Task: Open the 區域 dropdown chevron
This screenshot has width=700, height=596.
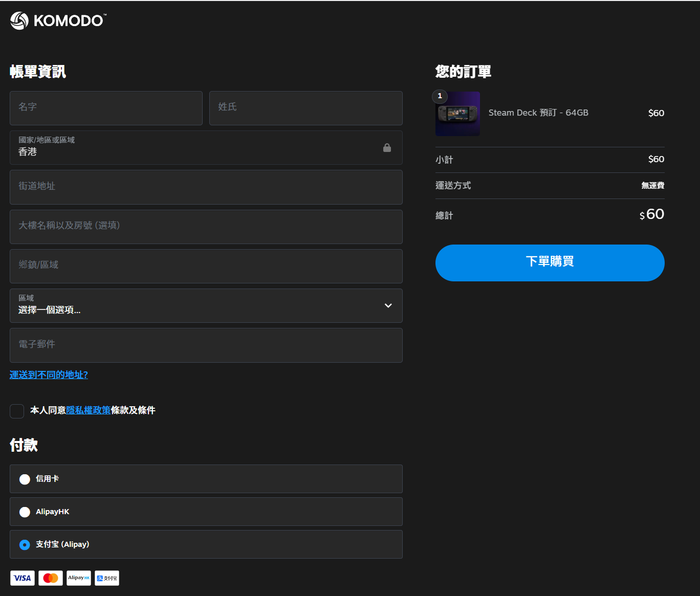Action: pos(388,305)
